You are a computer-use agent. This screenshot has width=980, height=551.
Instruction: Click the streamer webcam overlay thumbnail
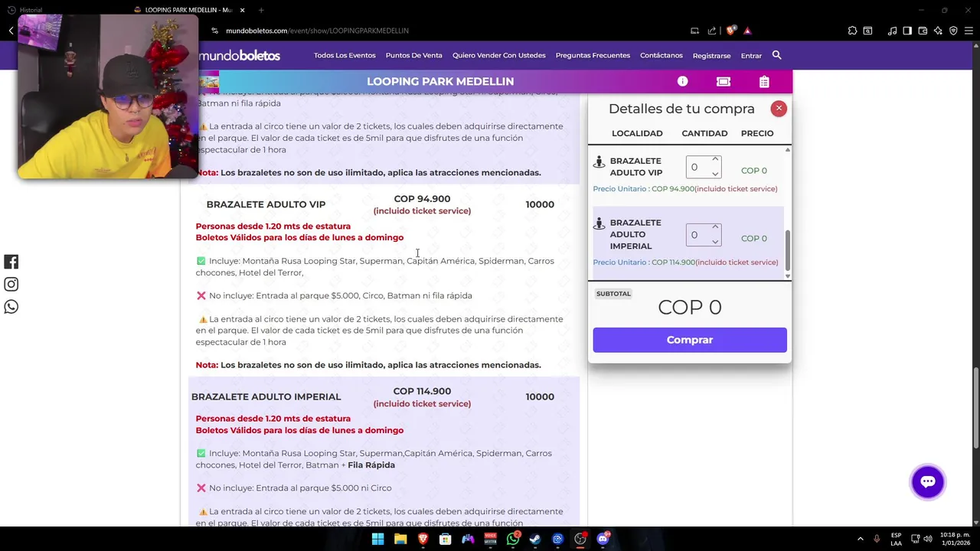coord(108,96)
